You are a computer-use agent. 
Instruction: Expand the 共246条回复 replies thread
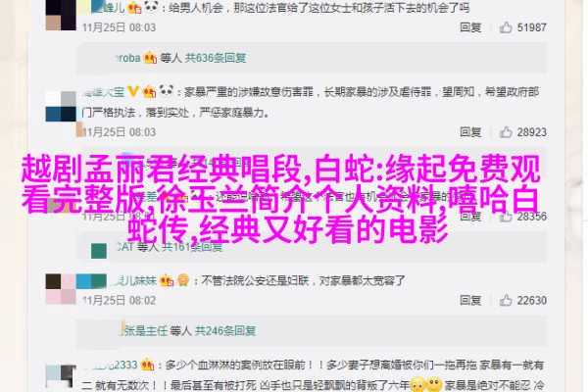[225, 330]
